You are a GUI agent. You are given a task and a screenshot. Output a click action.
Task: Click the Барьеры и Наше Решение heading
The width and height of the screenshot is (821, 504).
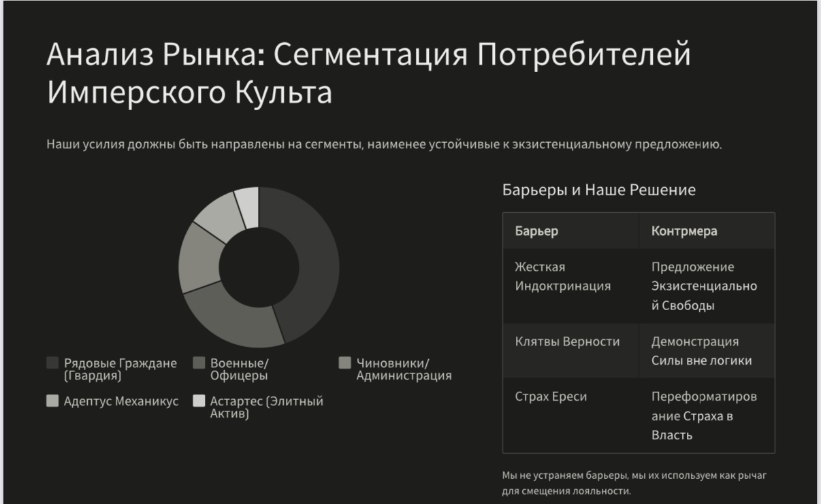coord(598,190)
